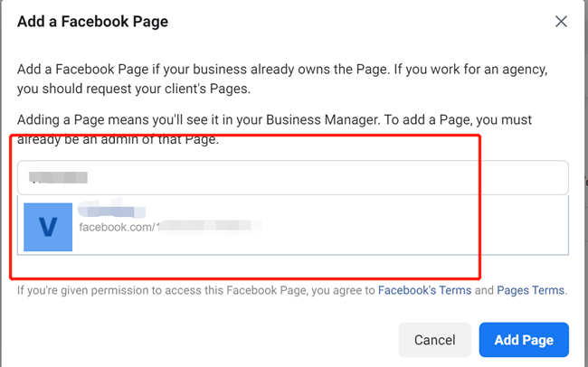This screenshot has width=588, height=367.
Task: Confirm with the Add Page button
Action: [x=524, y=340]
